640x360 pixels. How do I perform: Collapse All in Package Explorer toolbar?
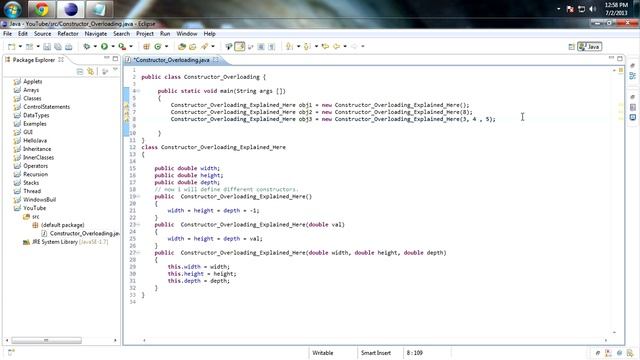tap(80, 72)
